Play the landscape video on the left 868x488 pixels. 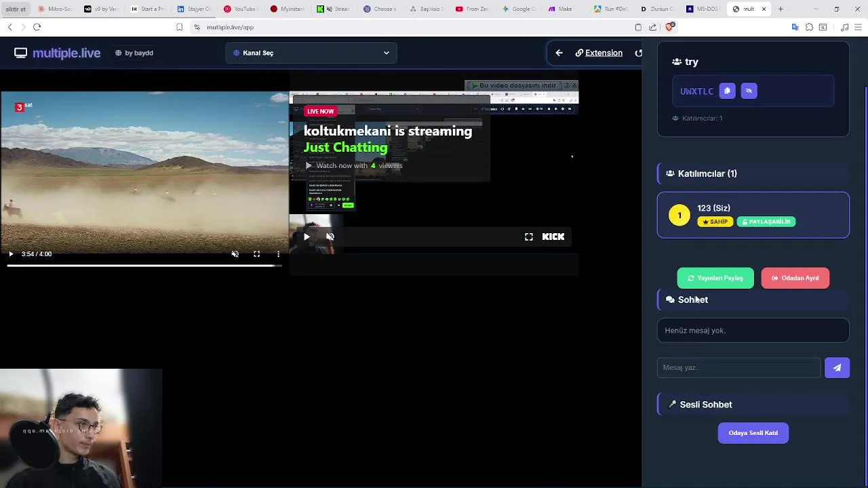point(11,254)
